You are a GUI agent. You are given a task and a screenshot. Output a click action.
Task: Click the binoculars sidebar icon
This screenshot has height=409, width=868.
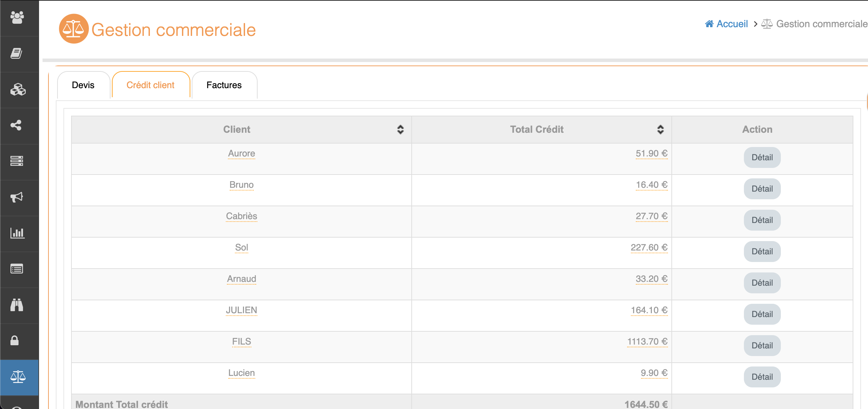click(17, 305)
